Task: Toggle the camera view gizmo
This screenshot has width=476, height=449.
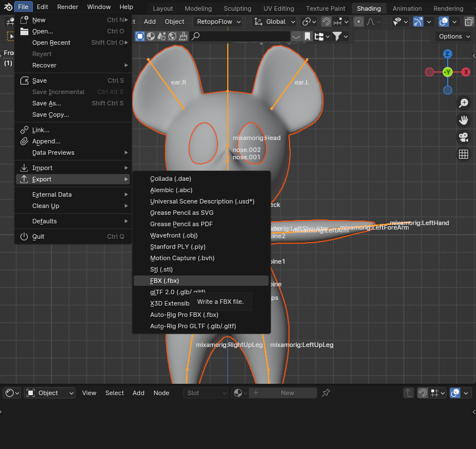Action: click(x=464, y=137)
